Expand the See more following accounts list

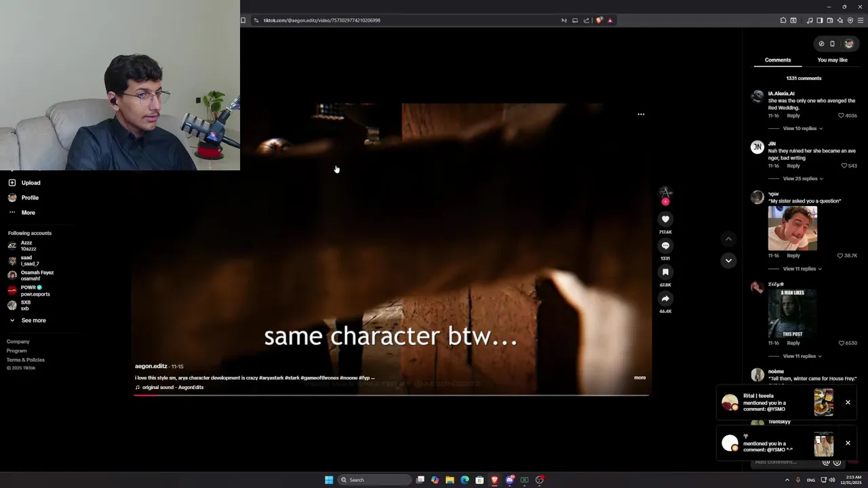(27, 320)
